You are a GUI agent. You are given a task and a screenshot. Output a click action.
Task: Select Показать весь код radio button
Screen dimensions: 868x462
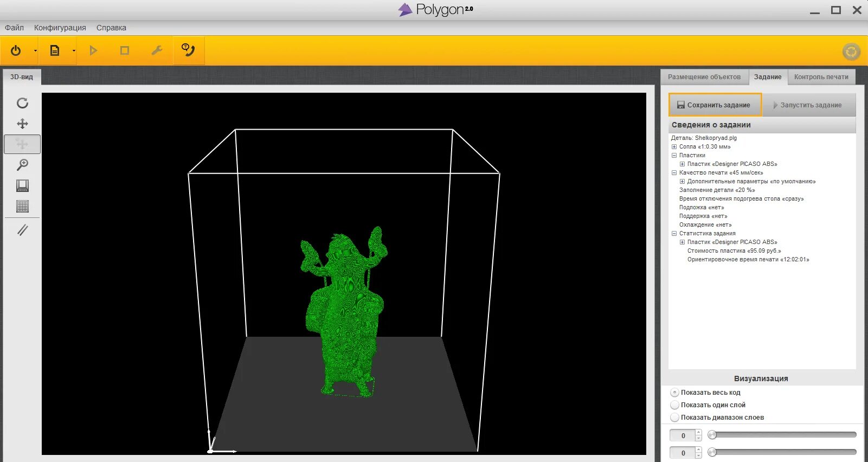pos(675,393)
